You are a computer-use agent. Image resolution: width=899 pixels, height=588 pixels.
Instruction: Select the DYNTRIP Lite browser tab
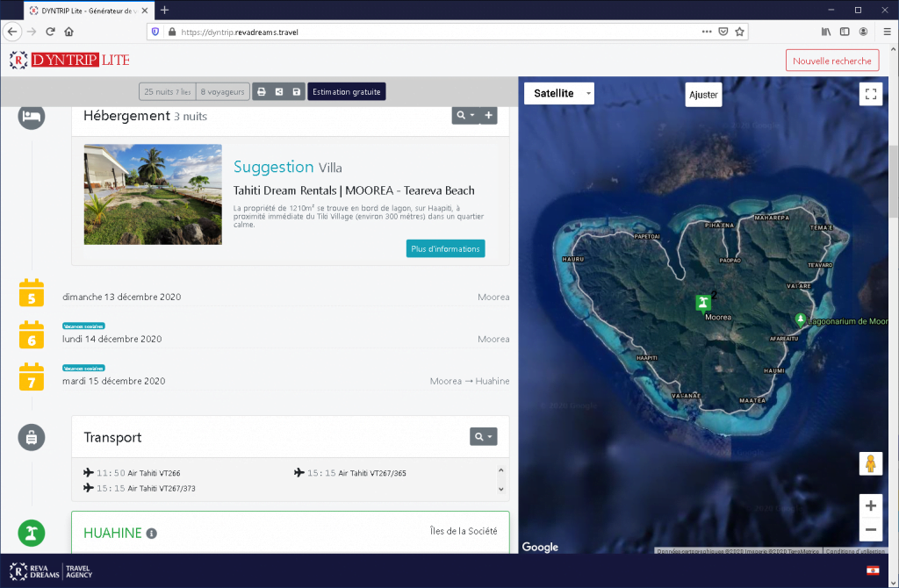(88, 10)
